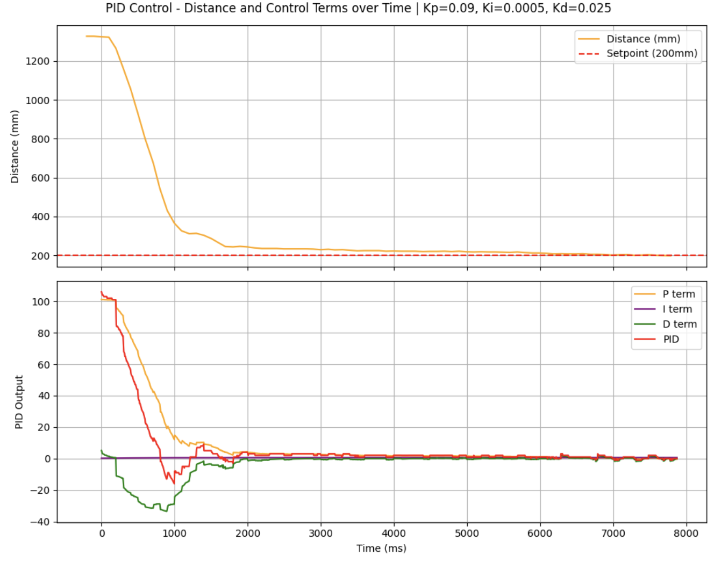
Task: Click the purple I term legend line
Action: click(x=645, y=309)
